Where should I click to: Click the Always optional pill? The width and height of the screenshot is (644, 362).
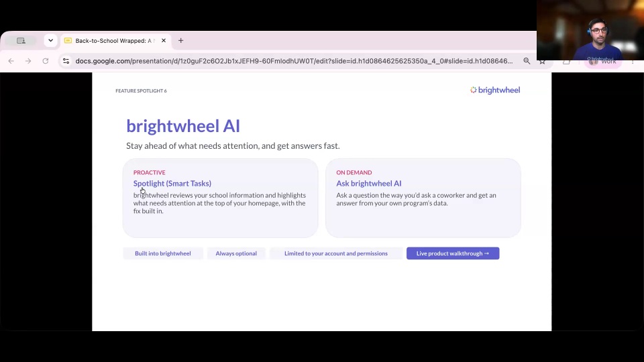tap(236, 253)
